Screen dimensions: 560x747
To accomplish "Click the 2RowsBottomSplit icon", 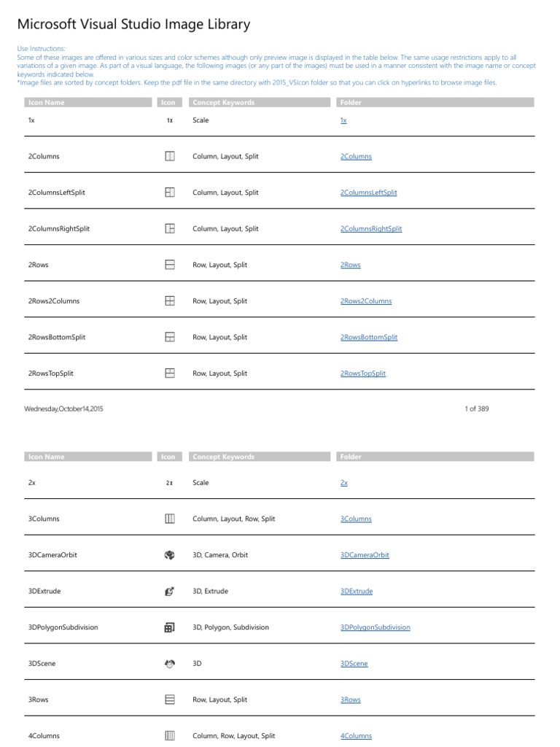I will pyautogui.click(x=169, y=337).
